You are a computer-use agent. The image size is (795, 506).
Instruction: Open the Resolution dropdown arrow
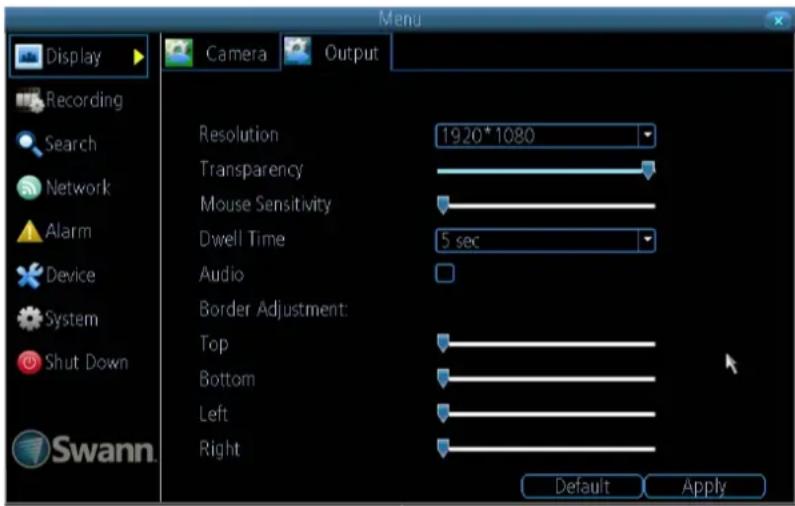pyautogui.click(x=647, y=136)
